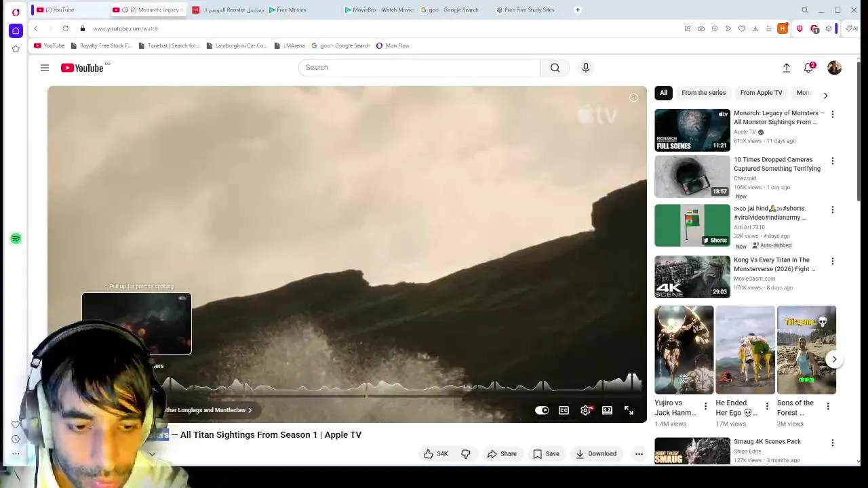Enter fullscreen mode

(x=629, y=410)
